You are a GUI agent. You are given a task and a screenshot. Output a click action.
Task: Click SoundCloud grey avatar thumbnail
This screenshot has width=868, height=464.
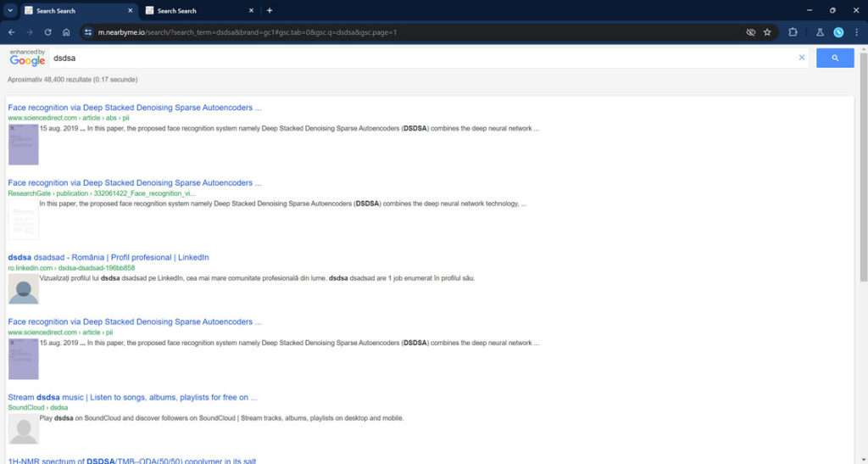(23, 428)
